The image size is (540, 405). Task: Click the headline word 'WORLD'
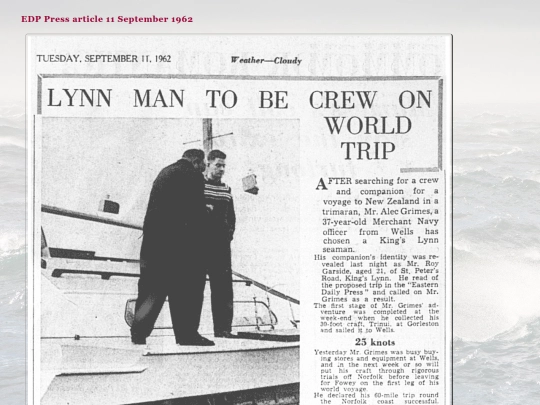(x=368, y=126)
